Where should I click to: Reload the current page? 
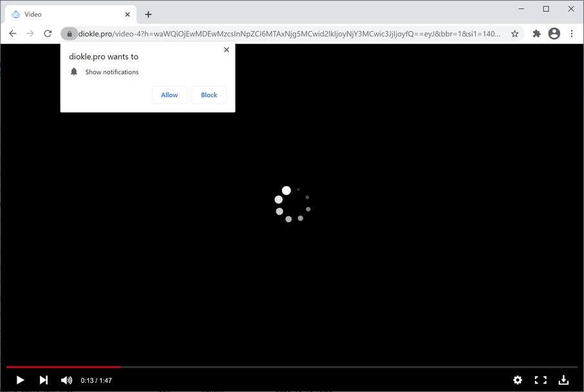point(47,33)
